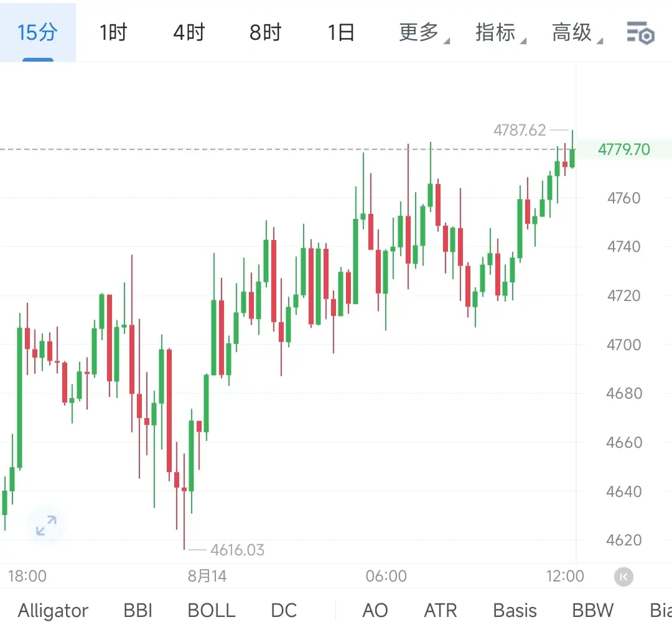Click the 4620 price axis label

(624, 540)
